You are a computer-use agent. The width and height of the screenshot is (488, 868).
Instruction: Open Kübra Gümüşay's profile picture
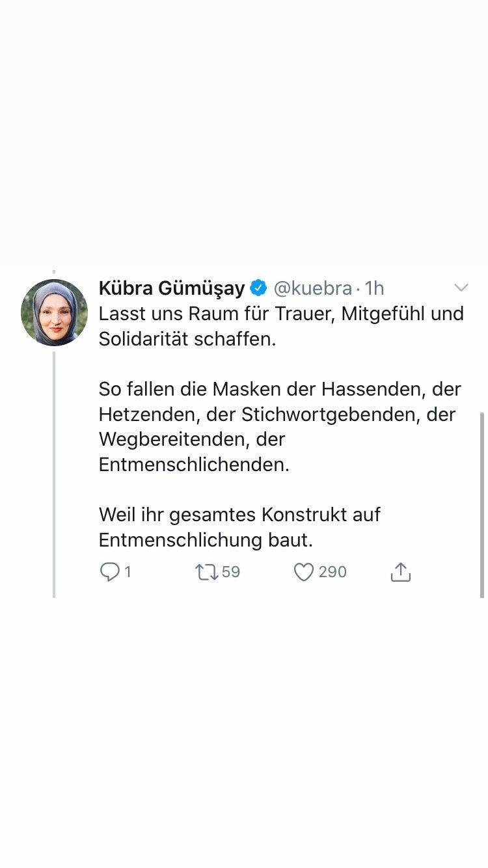(54, 312)
